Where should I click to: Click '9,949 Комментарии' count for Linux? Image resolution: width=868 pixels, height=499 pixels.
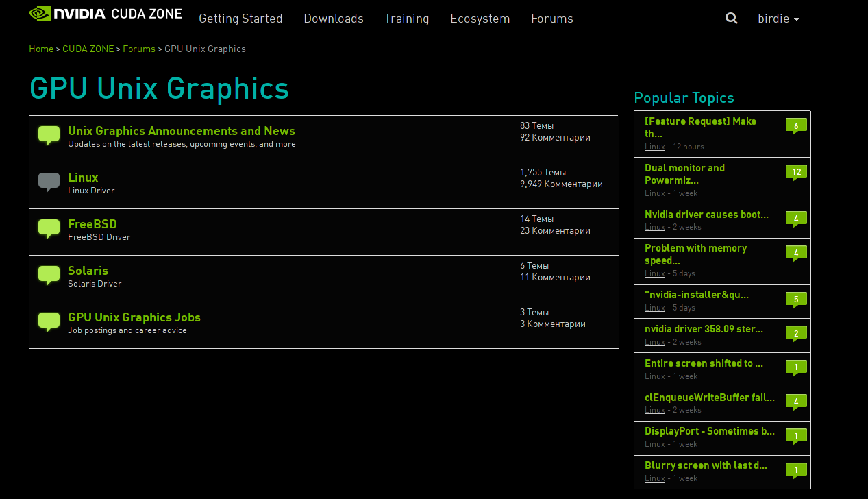point(561,184)
